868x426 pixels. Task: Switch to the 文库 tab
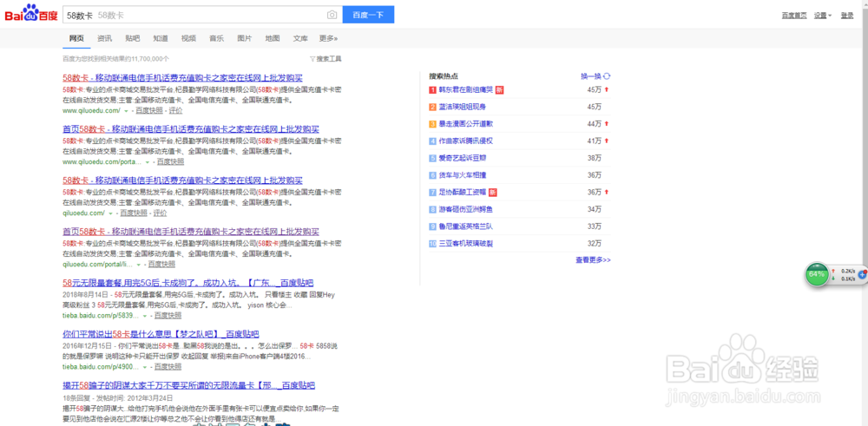point(300,39)
